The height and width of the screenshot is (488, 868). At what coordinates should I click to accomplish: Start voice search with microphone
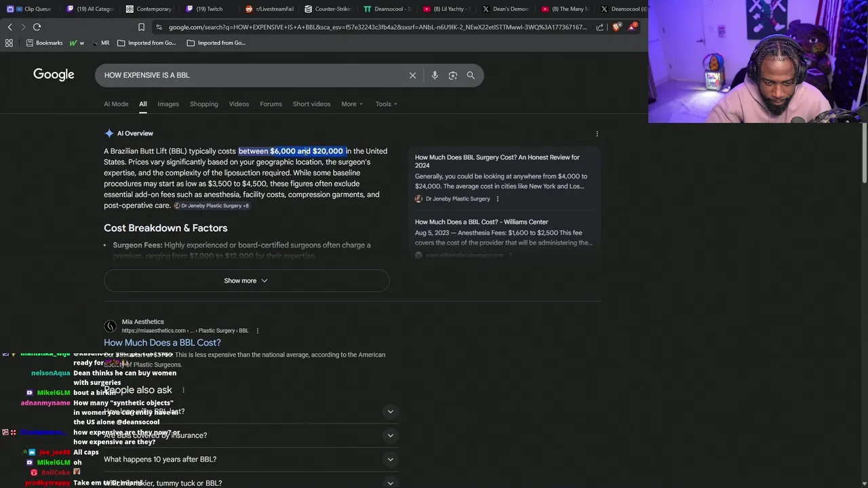(x=435, y=75)
